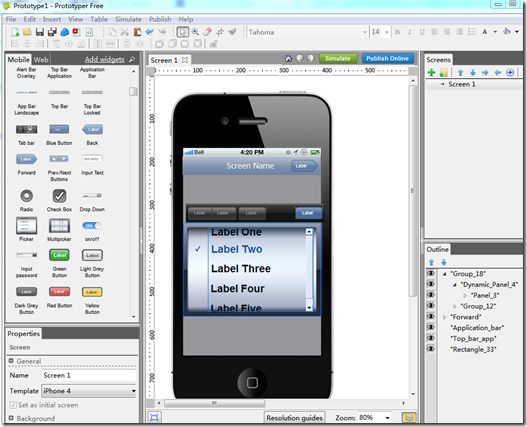
Task: Save with the single floppy disk icon
Action: [x=40, y=32]
